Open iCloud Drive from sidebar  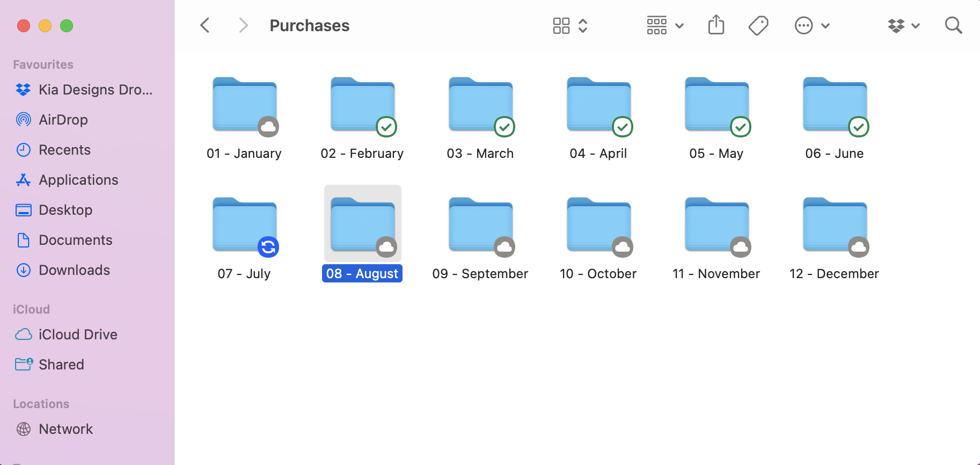(x=78, y=335)
